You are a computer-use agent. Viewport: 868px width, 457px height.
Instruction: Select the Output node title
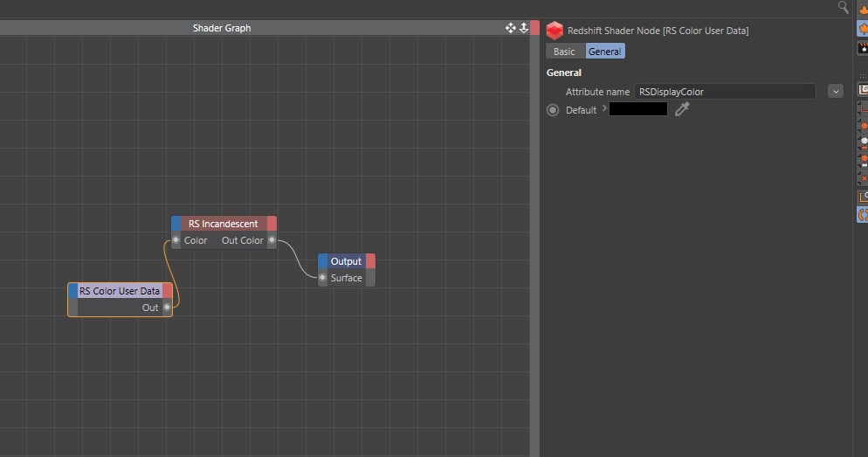(346, 261)
